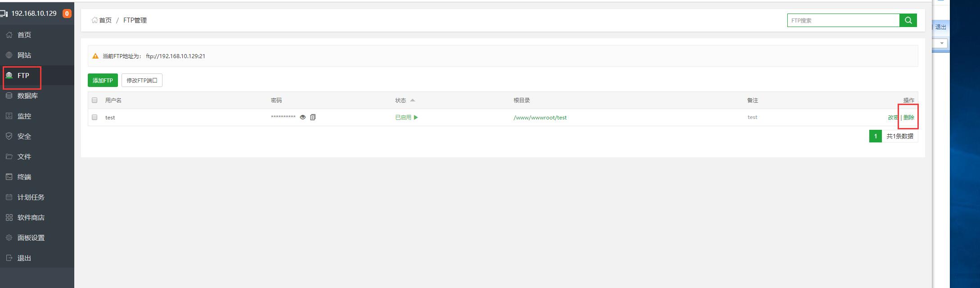Reveal the test password using the eye icon

(303, 117)
